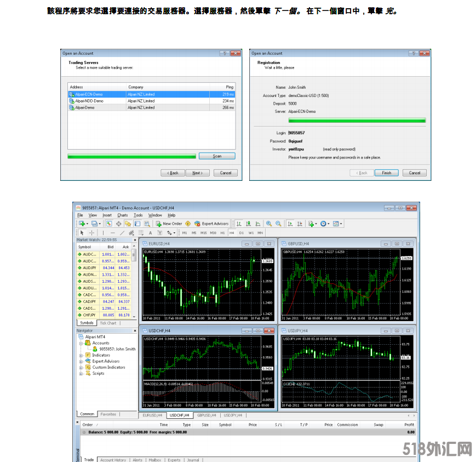Select the Text Label 'T' tool

160,233
